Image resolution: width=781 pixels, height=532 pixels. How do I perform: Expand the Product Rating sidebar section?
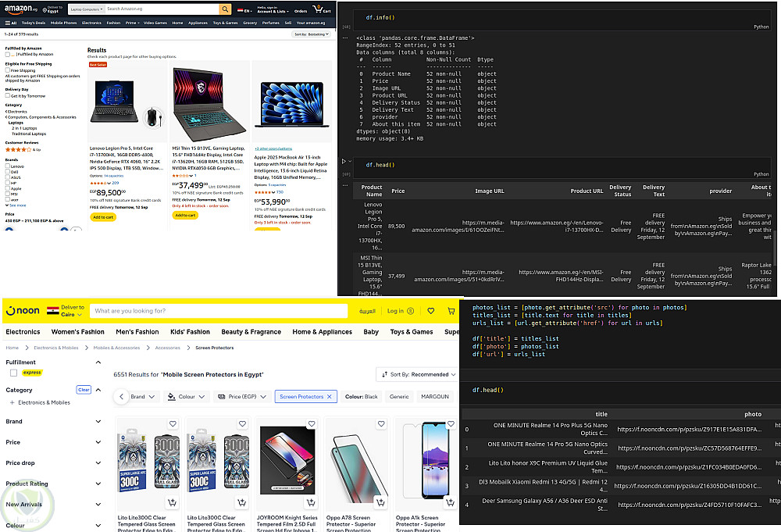tap(98, 484)
